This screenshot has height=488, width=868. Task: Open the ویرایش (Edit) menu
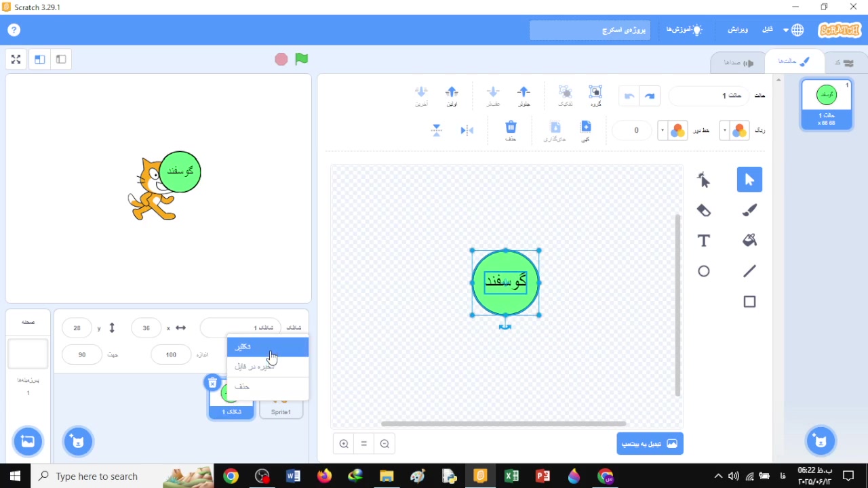click(x=738, y=30)
